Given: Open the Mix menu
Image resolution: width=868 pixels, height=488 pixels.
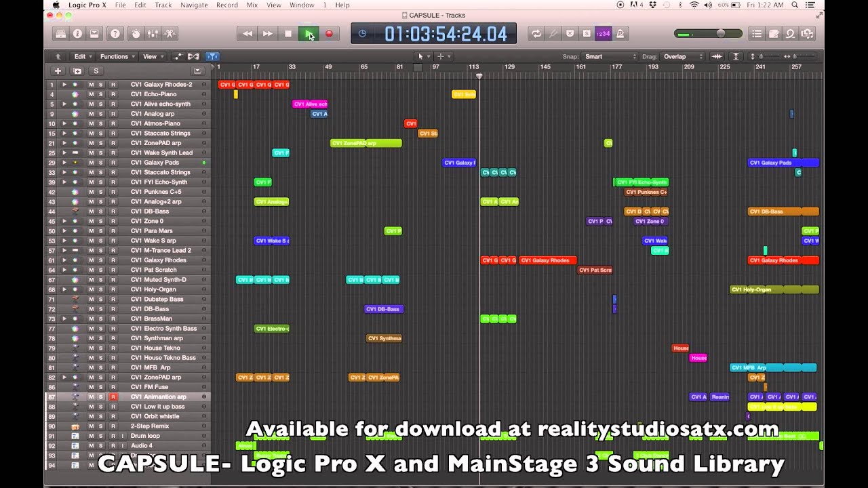Looking at the screenshot, I should click(252, 5).
